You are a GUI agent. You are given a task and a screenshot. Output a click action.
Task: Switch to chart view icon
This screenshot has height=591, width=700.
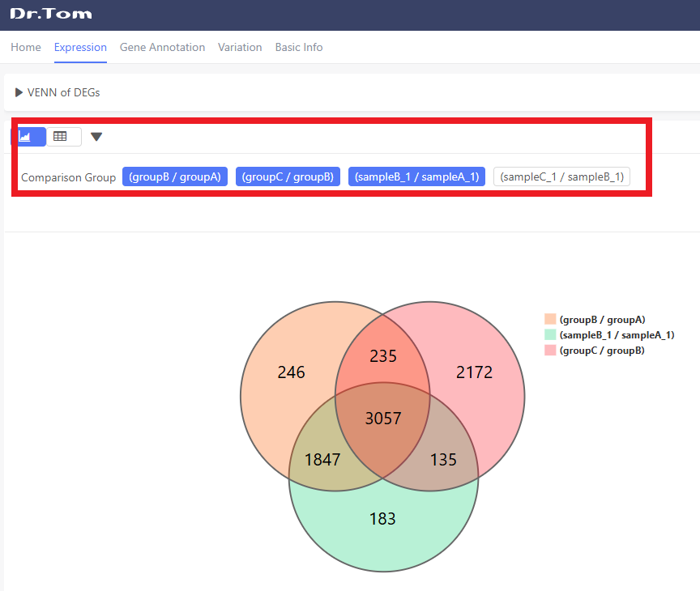[29, 137]
